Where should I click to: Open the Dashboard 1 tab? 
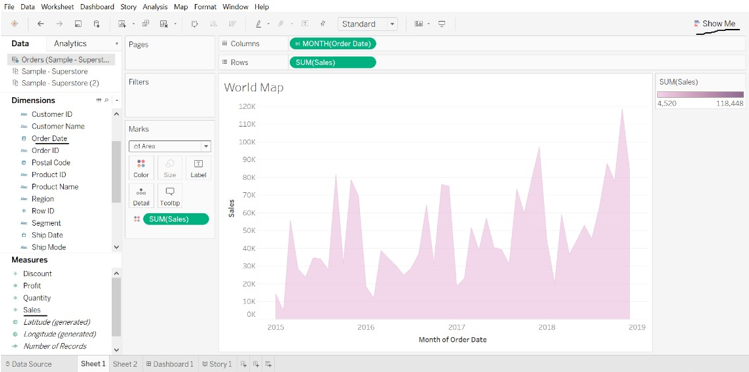point(170,364)
